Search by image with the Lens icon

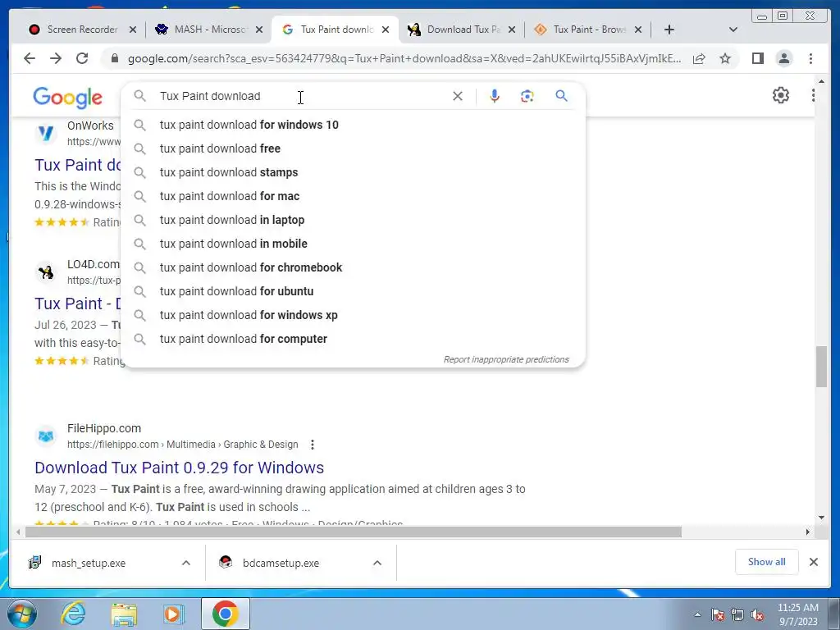coord(527,96)
